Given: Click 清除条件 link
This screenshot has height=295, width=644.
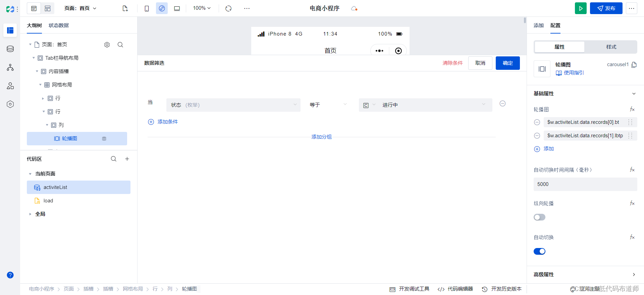Looking at the screenshot, I should [452, 63].
